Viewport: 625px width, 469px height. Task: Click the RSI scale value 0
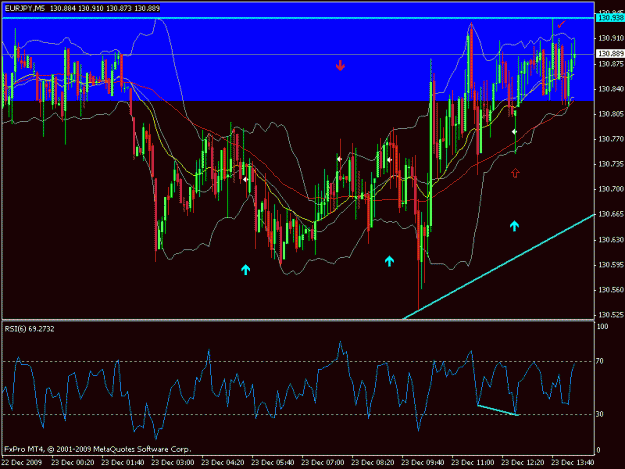[598, 451]
